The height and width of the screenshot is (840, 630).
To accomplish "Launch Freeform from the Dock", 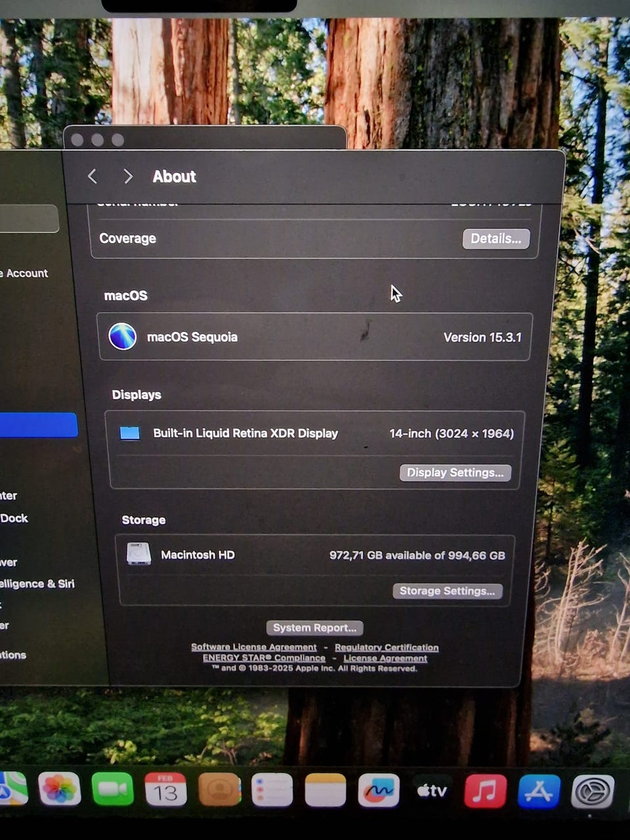I will [379, 789].
